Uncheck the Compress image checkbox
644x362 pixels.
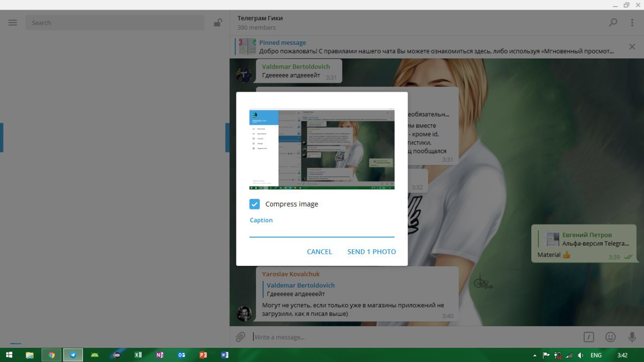(255, 204)
